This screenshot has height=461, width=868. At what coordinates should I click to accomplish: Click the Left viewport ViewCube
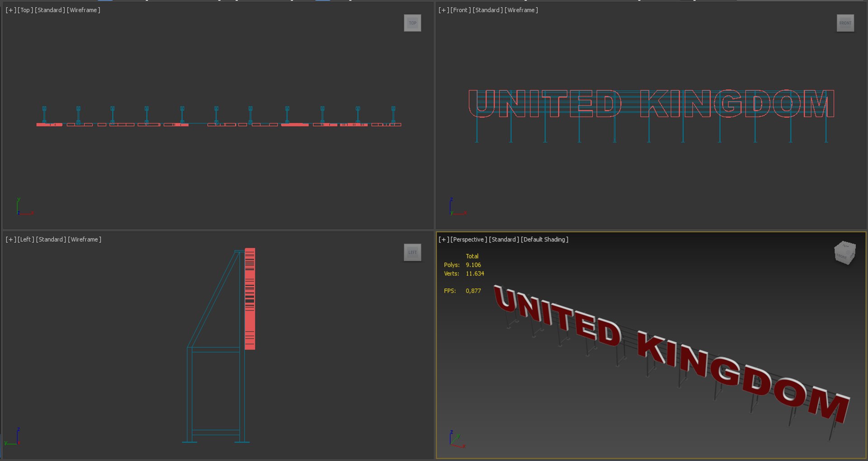pyautogui.click(x=412, y=253)
